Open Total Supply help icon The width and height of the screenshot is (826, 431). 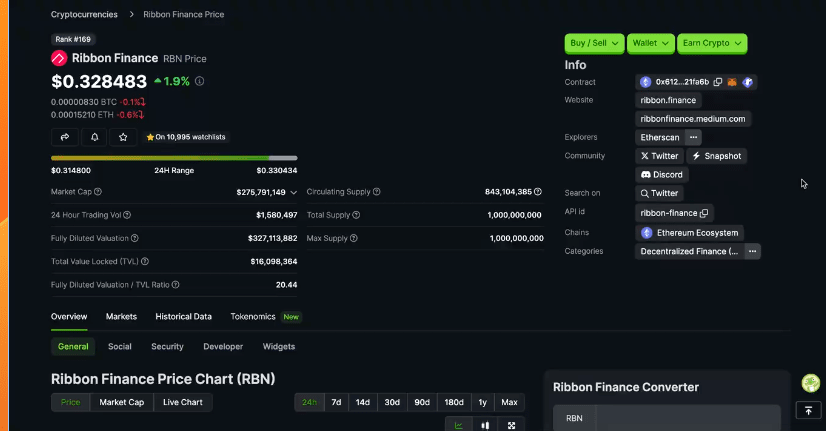(356, 215)
